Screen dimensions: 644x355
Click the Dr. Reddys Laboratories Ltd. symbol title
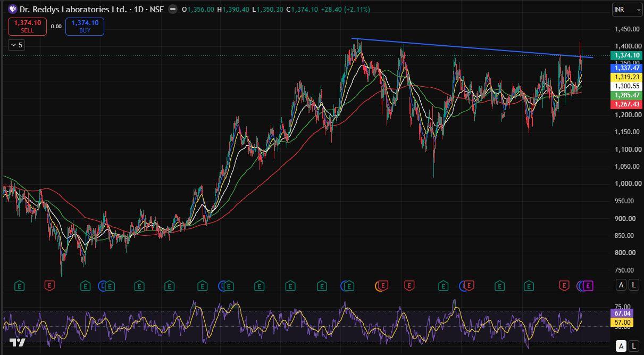[x=73, y=10]
